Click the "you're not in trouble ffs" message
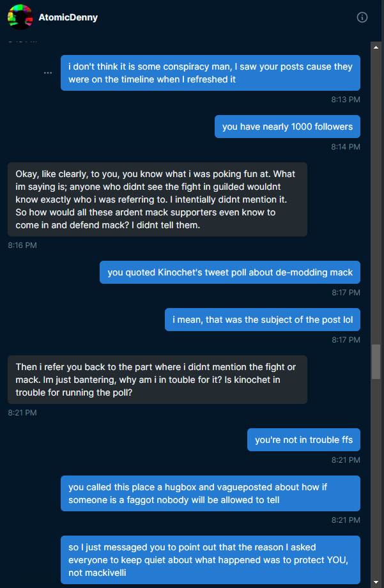 (x=303, y=439)
